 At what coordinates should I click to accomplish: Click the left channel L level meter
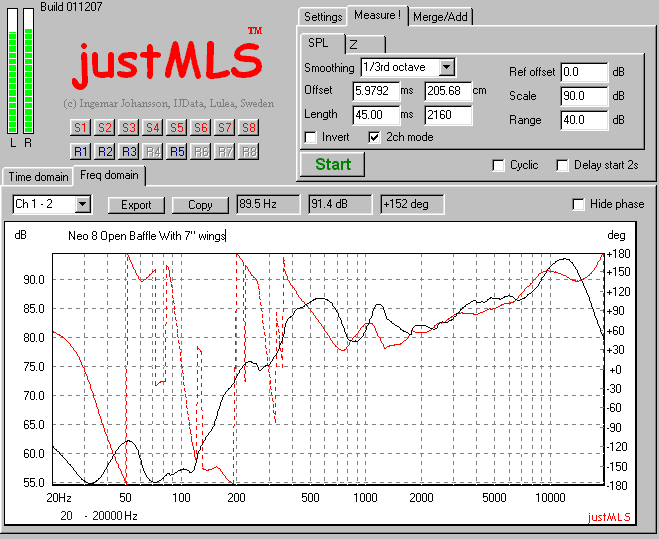click(13, 71)
